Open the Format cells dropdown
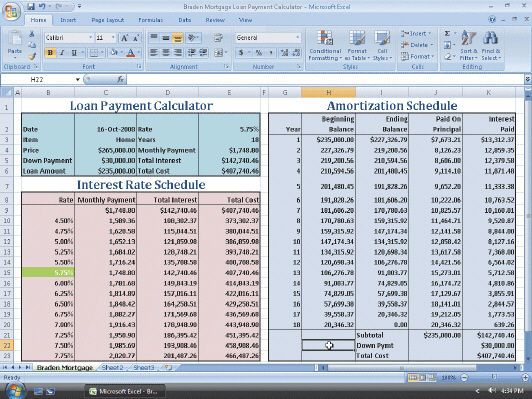This screenshot has height=399, width=532. (417, 56)
